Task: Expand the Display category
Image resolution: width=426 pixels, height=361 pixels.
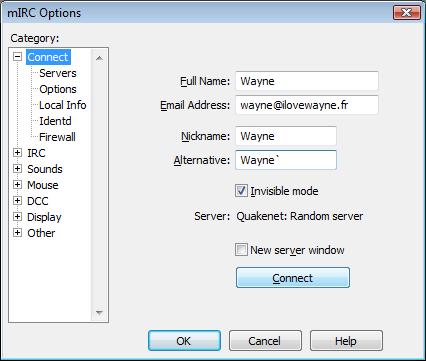Action: pos(17,217)
